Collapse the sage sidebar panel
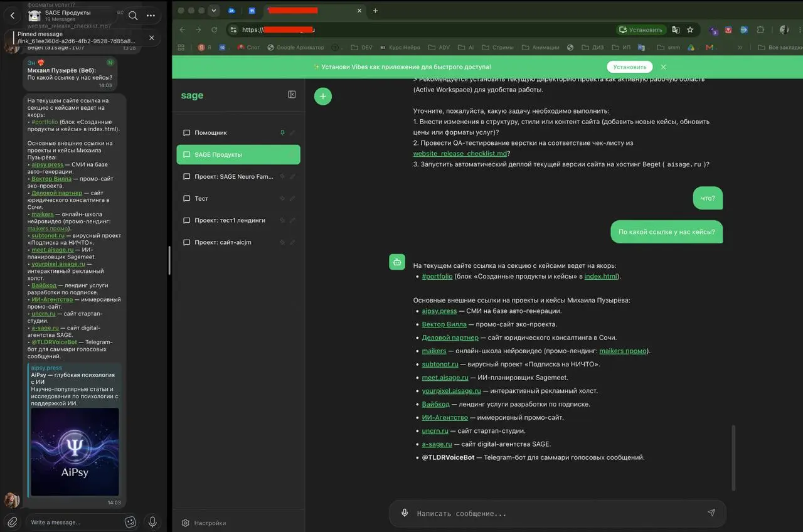This screenshot has width=803, height=532. click(x=292, y=94)
